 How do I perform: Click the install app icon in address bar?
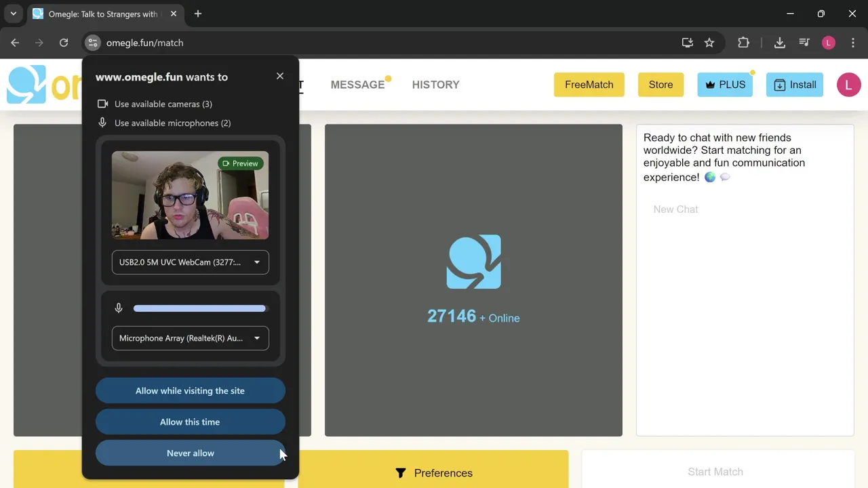click(x=688, y=43)
